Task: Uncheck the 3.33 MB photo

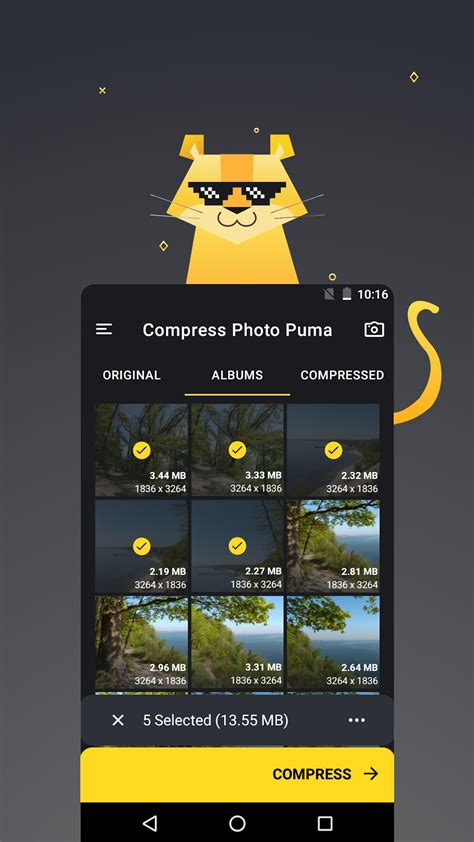Action: pyautogui.click(x=237, y=450)
